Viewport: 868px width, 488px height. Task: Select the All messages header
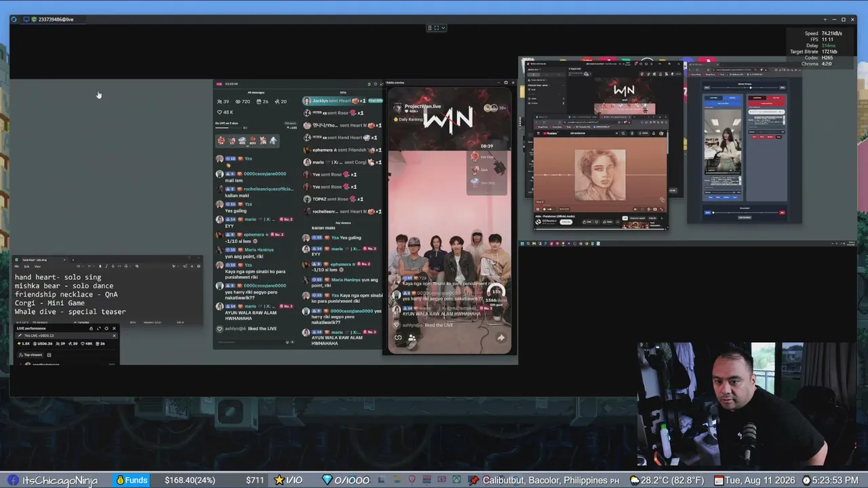pos(256,92)
